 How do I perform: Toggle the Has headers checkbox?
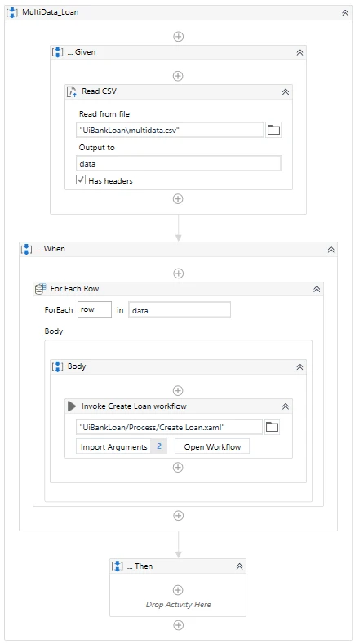(x=81, y=180)
